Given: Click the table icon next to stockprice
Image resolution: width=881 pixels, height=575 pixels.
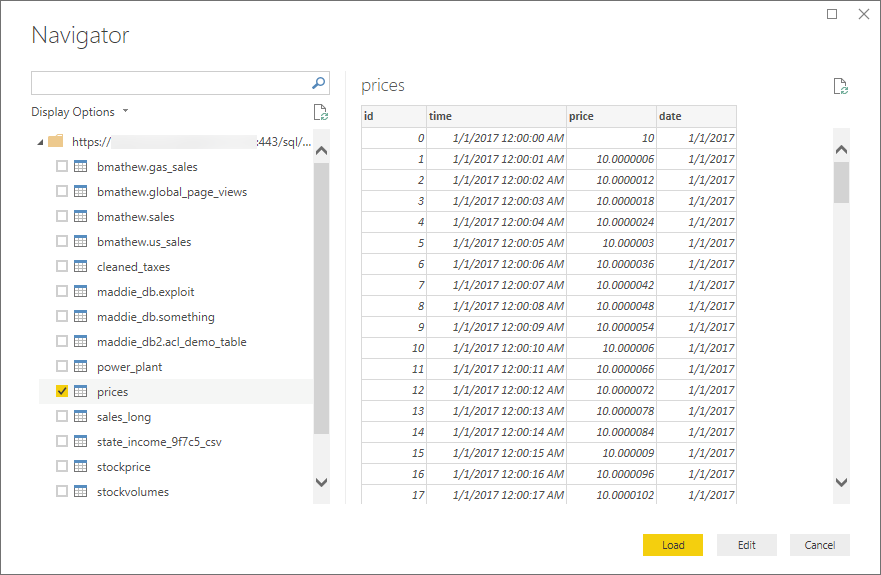Looking at the screenshot, I should tap(80, 467).
